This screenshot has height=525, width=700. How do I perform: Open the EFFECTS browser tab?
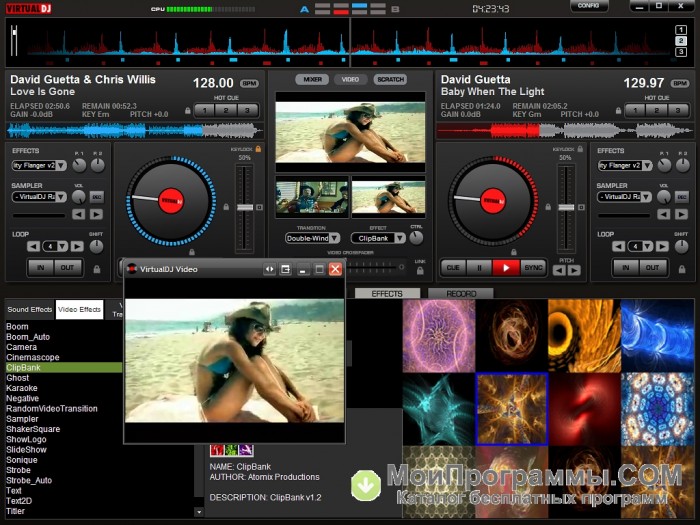click(x=387, y=293)
